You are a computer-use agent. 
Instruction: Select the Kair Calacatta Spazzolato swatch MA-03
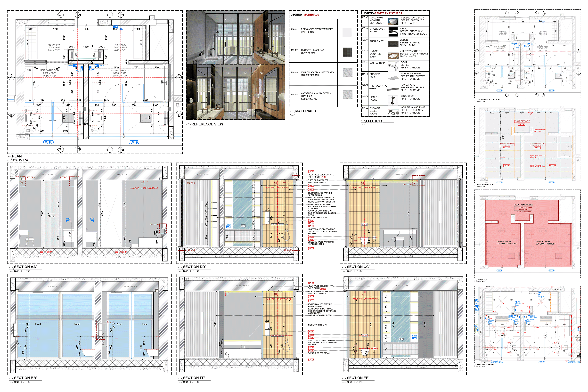pos(348,73)
